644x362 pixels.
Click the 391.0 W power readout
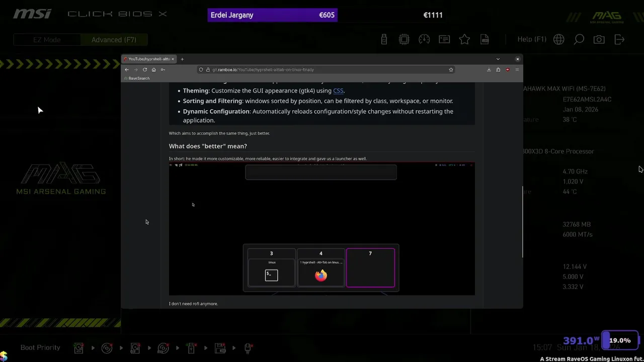point(582,341)
